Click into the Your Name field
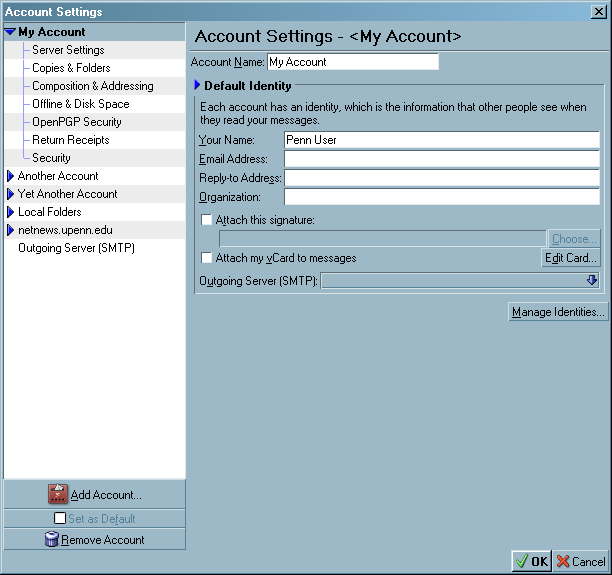Image resolution: width=612 pixels, height=575 pixels. coord(441,140)
